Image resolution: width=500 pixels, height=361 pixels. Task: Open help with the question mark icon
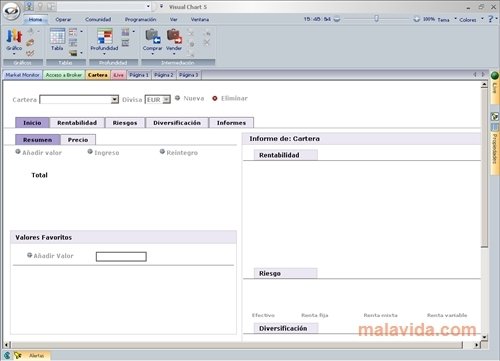tap(490, 19)
